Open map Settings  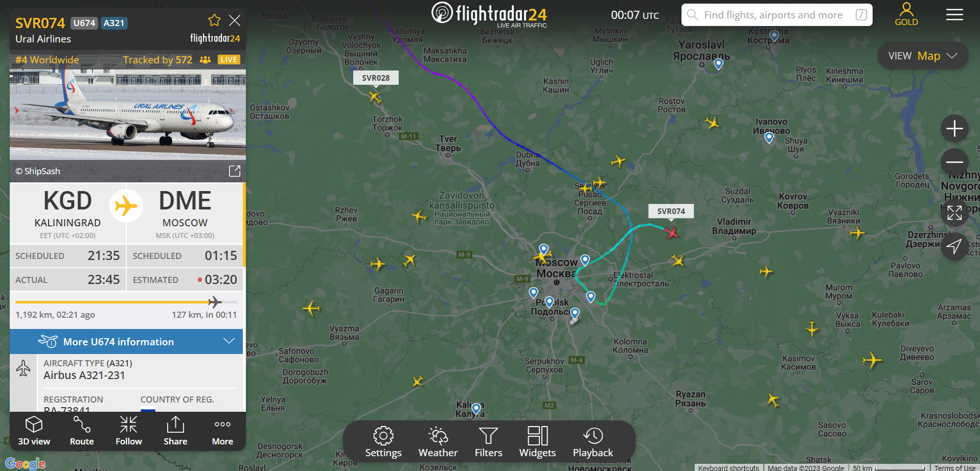click(383, 442)
